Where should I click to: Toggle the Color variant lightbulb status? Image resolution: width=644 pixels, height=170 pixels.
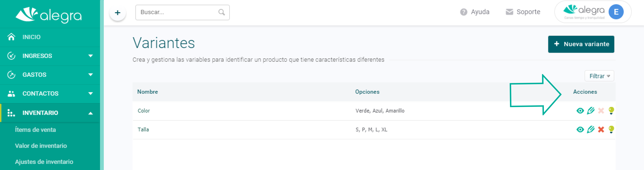(x=611, y=111)
